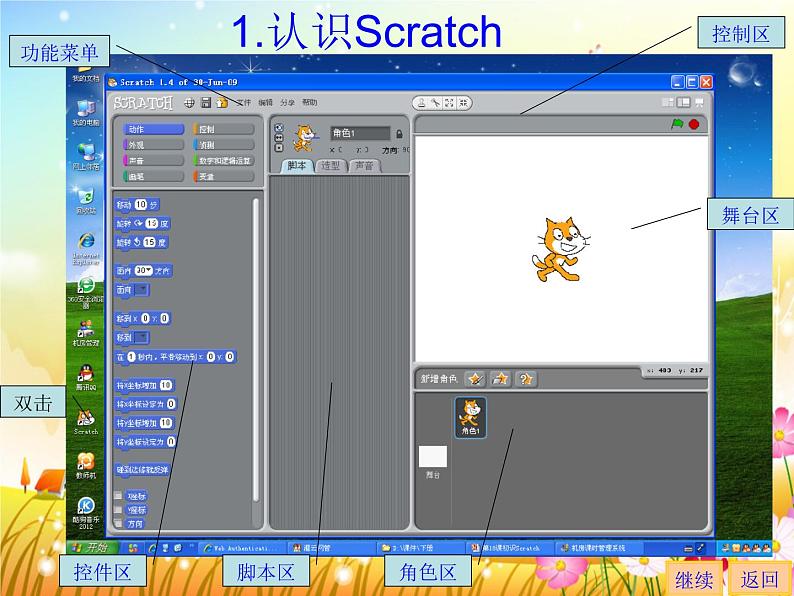Select the 控制 block category
This screenshot has width=794, height=596.
point(223,130)
